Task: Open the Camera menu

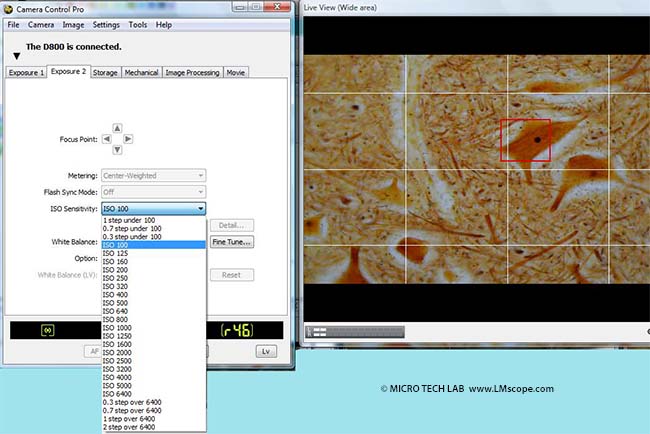Action: [41, 25]
